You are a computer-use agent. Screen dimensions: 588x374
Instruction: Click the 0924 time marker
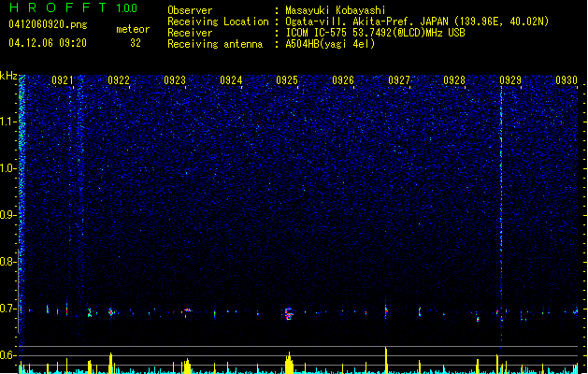pos(231,80)
